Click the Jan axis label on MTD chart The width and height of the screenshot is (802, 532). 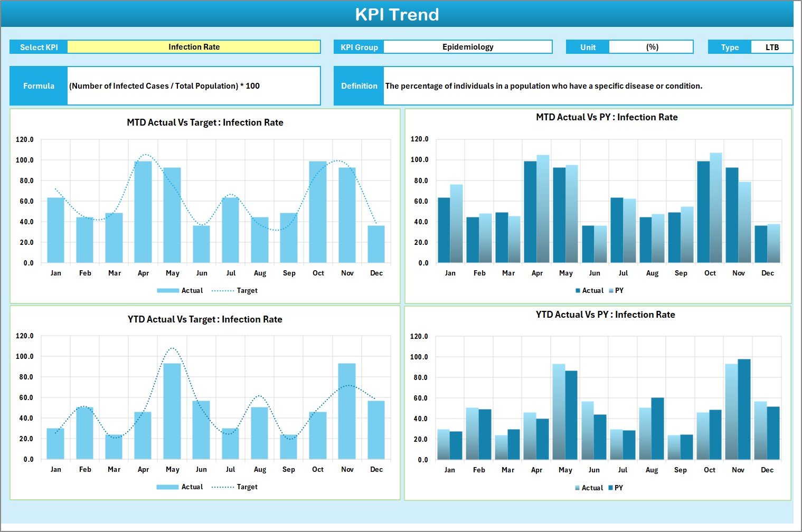pyautogui.click(x=56, y=273)
